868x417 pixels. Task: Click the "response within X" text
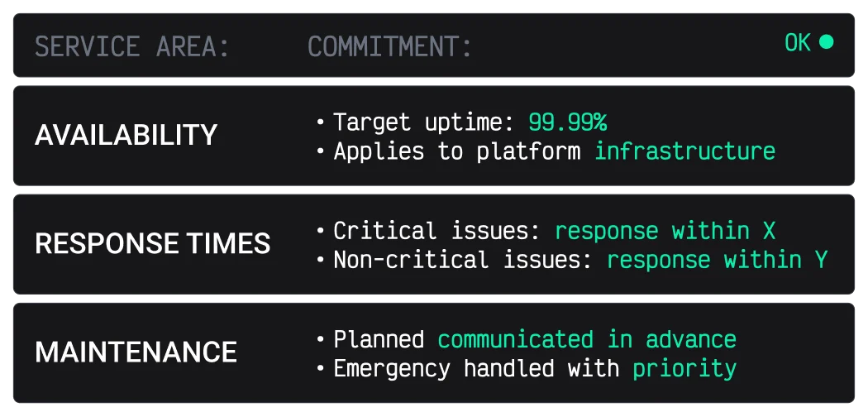pyautogui.click(x=665, y=231)
